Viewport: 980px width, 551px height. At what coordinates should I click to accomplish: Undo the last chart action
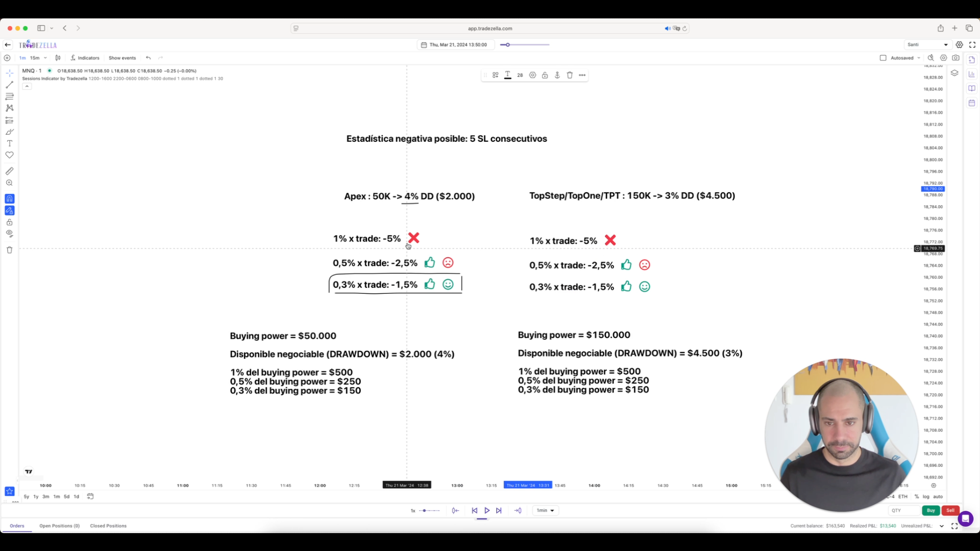(148, 58)
